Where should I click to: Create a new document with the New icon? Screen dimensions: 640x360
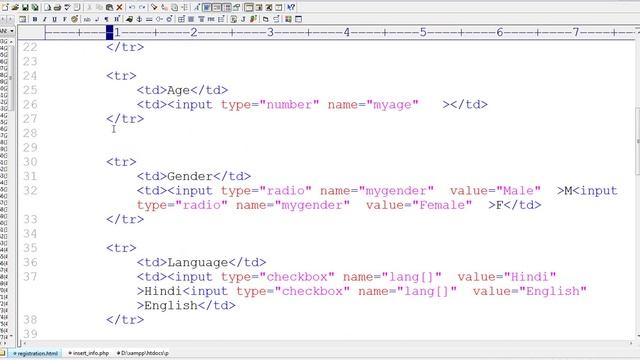click(x=5, y=7)
